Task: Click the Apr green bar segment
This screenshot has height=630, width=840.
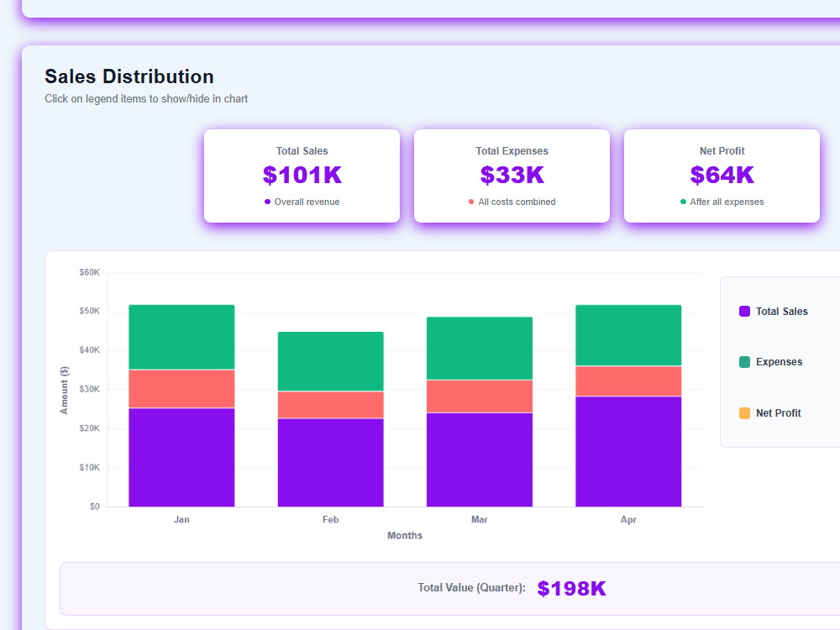Action: pos(628,335)
